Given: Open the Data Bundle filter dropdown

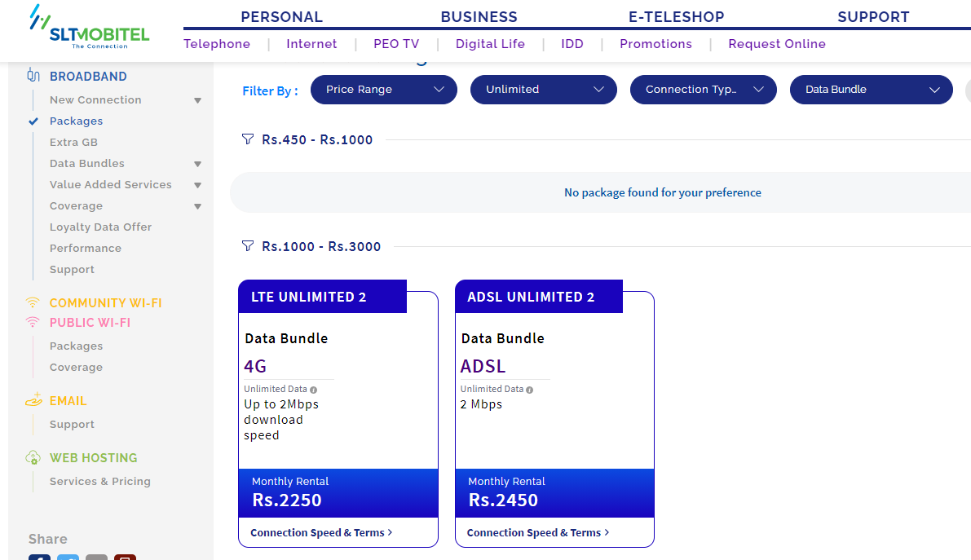Looking at the screenshot, I should [872, 89].
